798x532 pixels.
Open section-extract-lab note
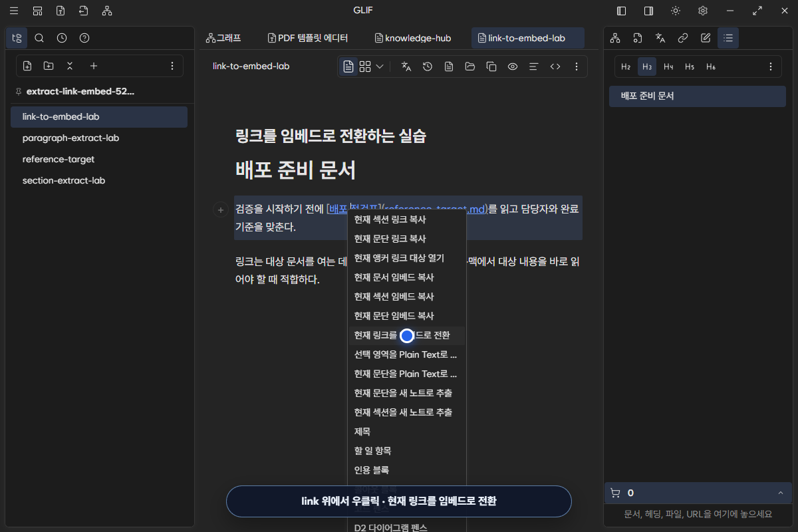click(x=99, y=180)
